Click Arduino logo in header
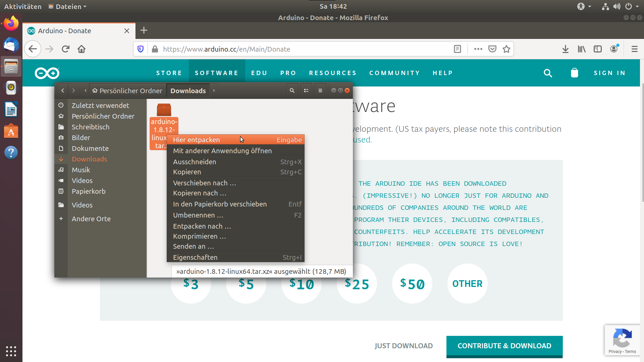The width and height of the screenshot is (644, 362). tap(47, 73)
